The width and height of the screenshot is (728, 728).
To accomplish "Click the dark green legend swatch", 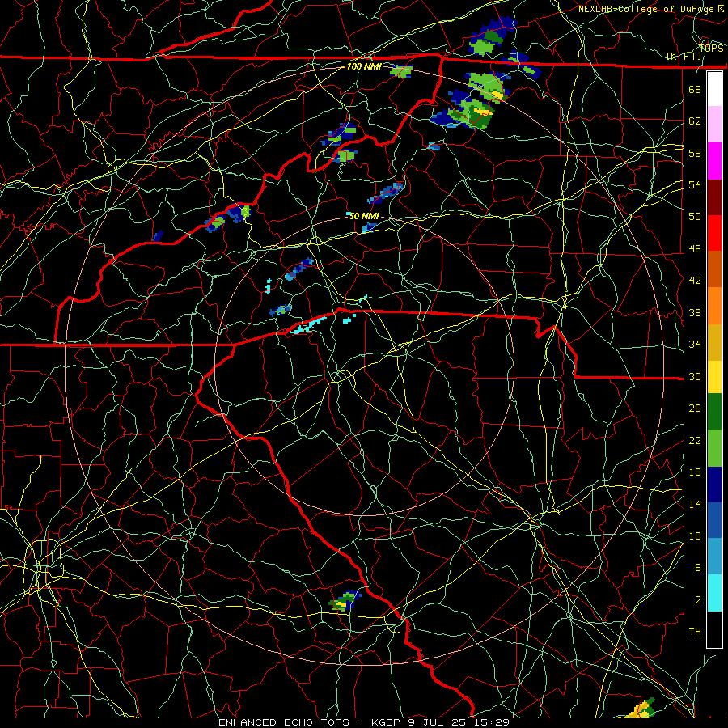I will (714, 412).
